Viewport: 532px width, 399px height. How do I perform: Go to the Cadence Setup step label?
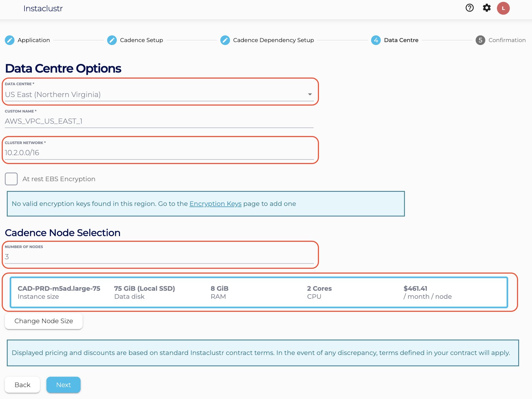141,40
